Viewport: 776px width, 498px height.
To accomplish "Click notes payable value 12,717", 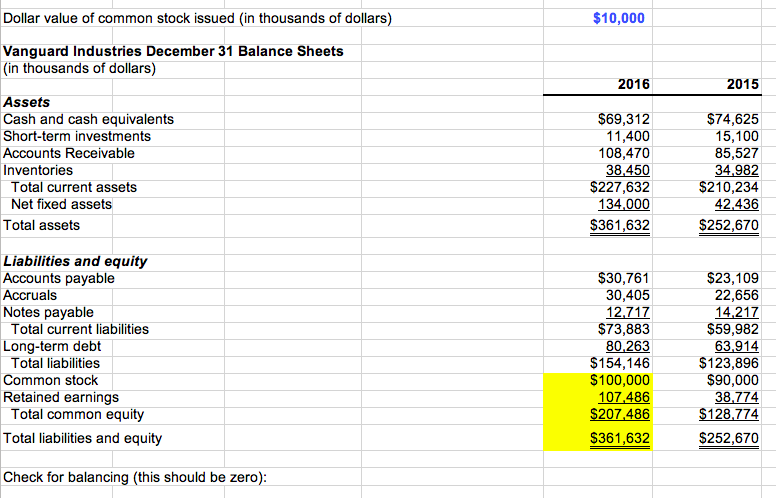I will (x=628, y=312).
